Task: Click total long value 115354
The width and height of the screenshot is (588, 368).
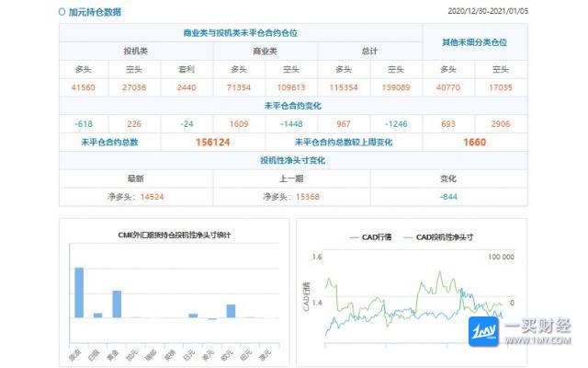Action: coord(344,87)
